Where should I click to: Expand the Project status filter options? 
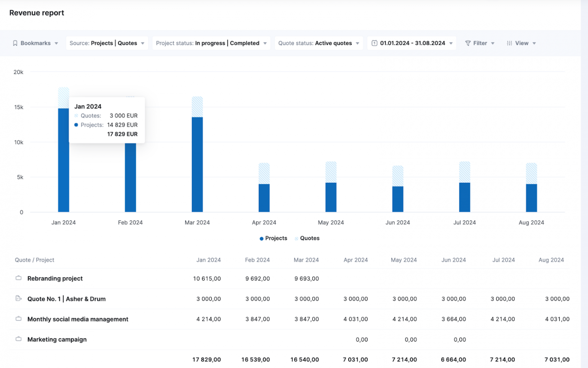(211, 43)
